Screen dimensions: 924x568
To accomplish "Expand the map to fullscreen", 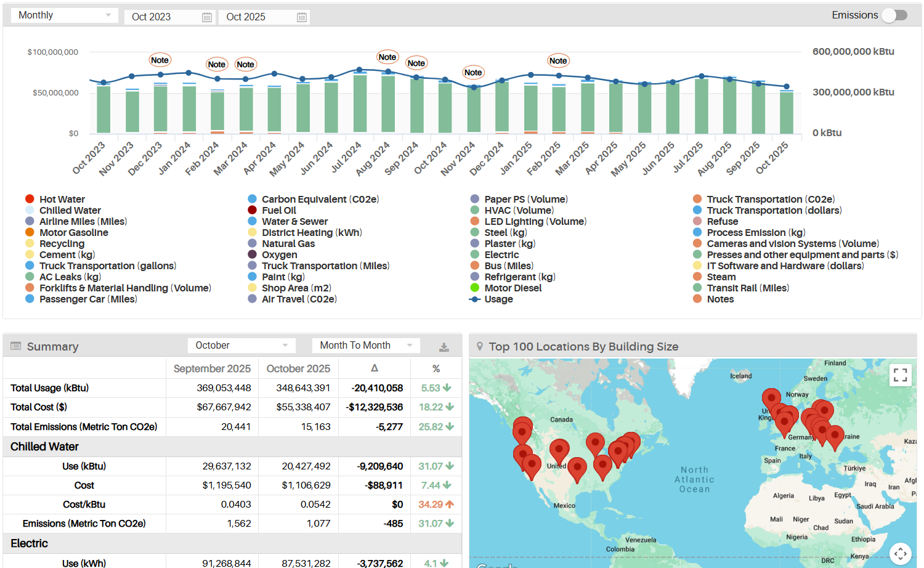I will (x=900, y=375).
